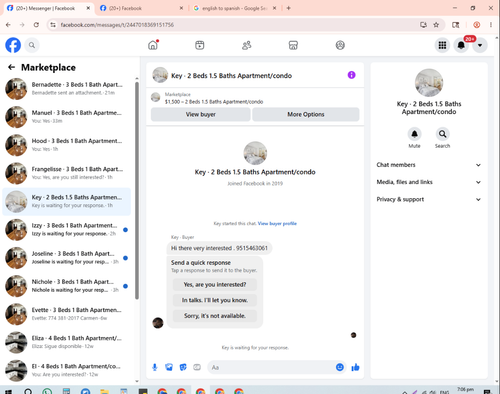Record a voice clip microphone icon

(x=155, y=367)
